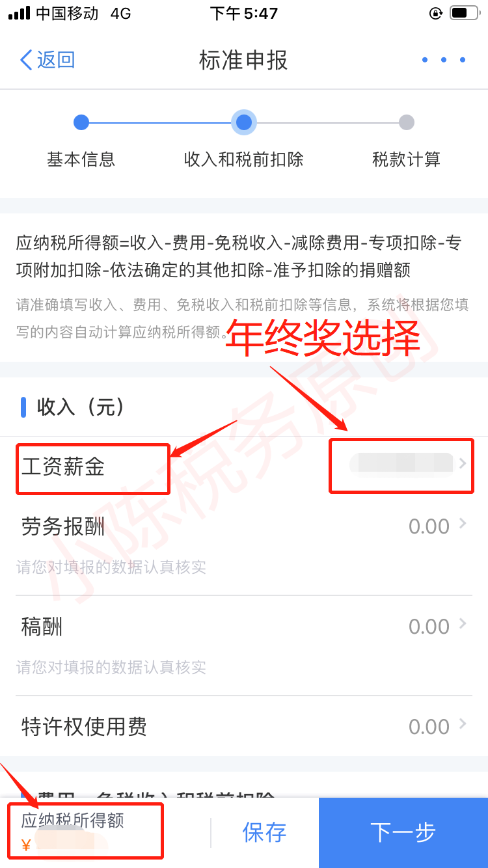Image resolution: width=488 pixels, height=868 pixels.
Task: Tap the back arrow chevron icon
Action: [x=26, y=61]
